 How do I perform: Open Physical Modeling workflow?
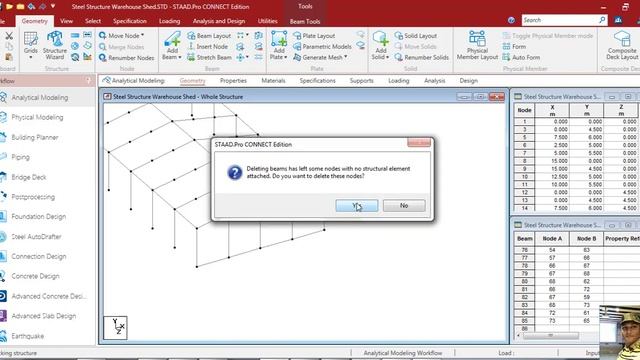click(37, 117)
